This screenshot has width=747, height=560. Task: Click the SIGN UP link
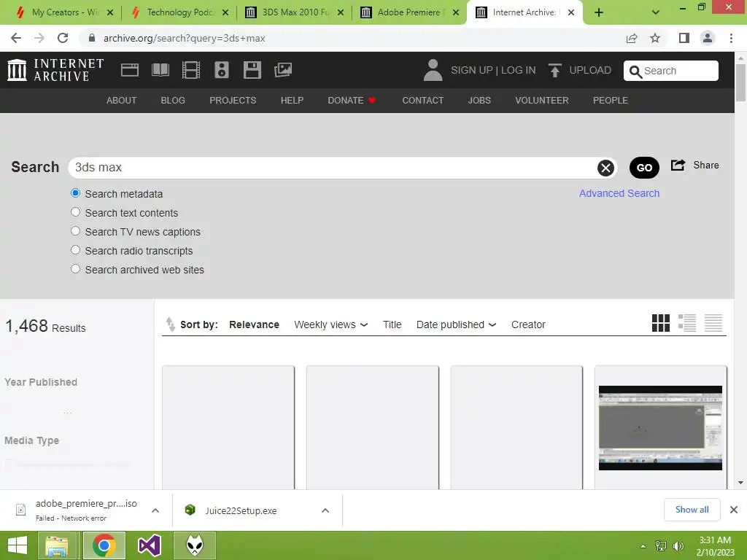coord(472,70)
